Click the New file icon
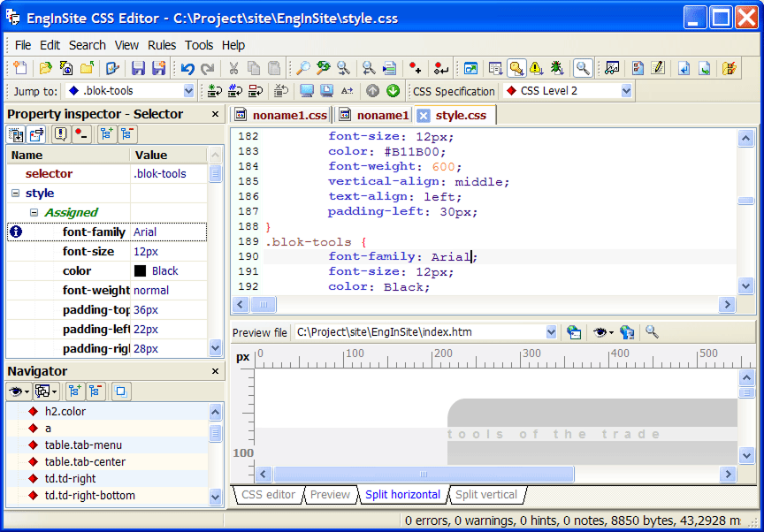The height and width of the screenshot is (532, 764). pos(20,68)
